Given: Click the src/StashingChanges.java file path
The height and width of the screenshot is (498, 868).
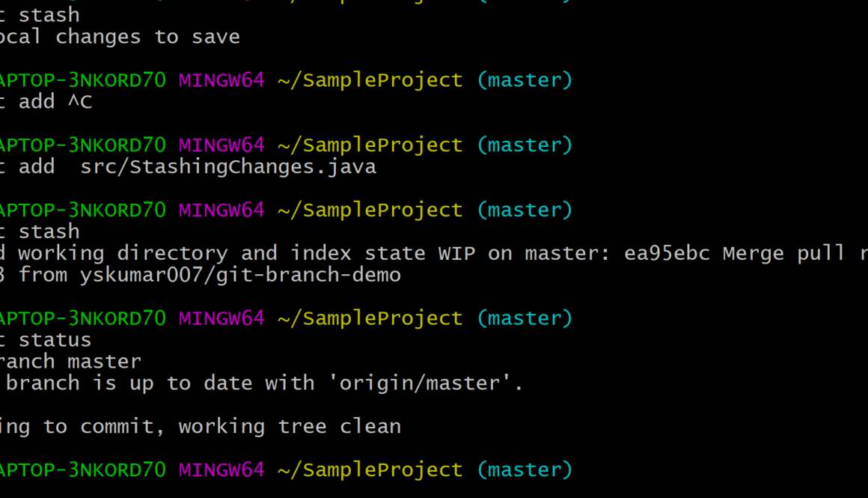Looking at the screenshot, I should point(228,166).
